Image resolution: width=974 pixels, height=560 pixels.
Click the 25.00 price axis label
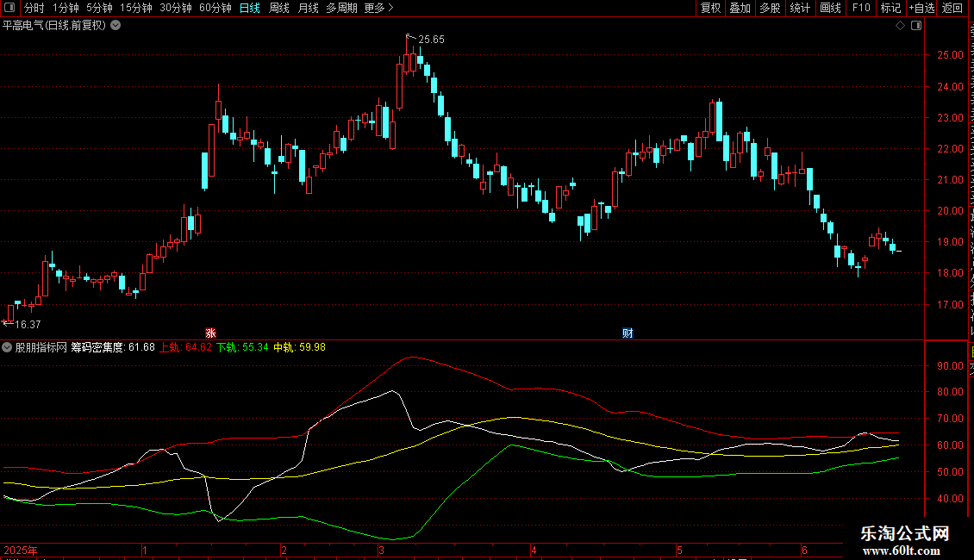pyautogui.click(x=950, y=55)
